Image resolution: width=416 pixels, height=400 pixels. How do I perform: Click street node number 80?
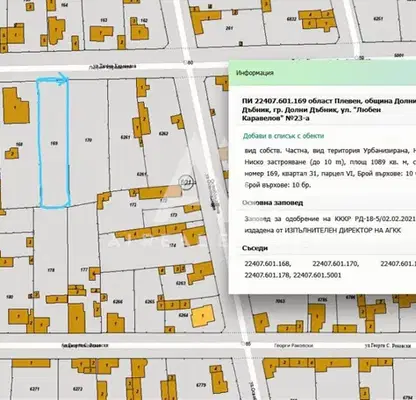click(190, 63)
